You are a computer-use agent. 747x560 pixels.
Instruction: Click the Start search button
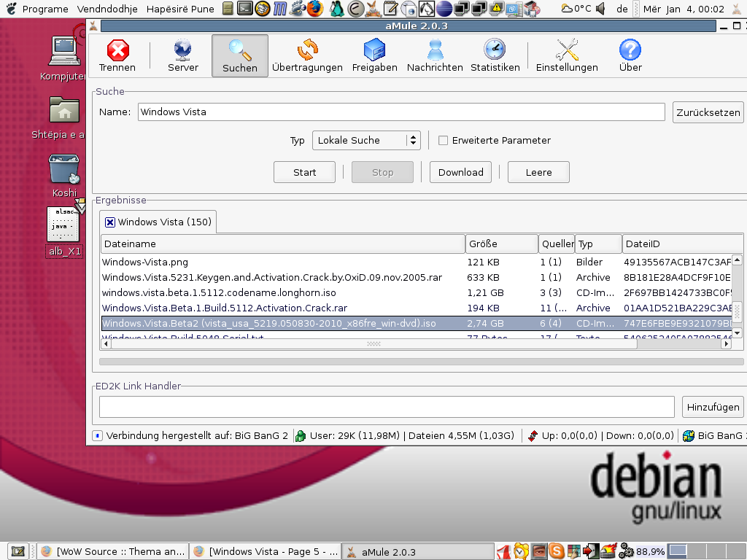(x=304, y=172)
